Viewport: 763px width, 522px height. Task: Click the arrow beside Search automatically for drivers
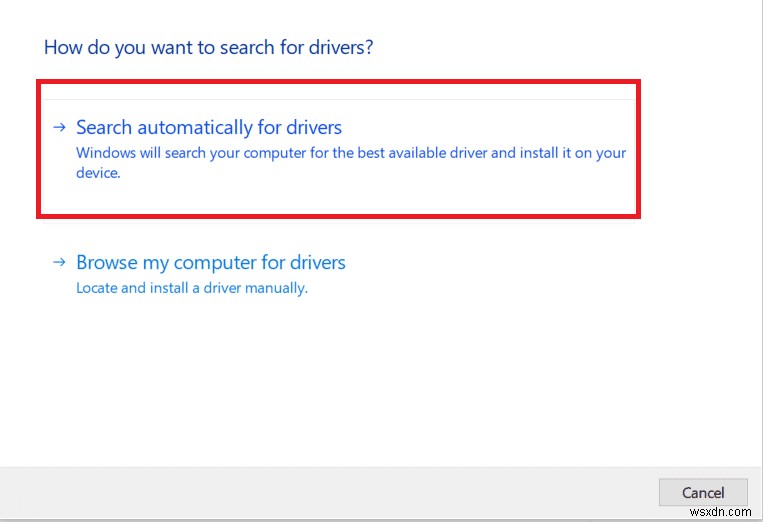click(x=60, y=128)
